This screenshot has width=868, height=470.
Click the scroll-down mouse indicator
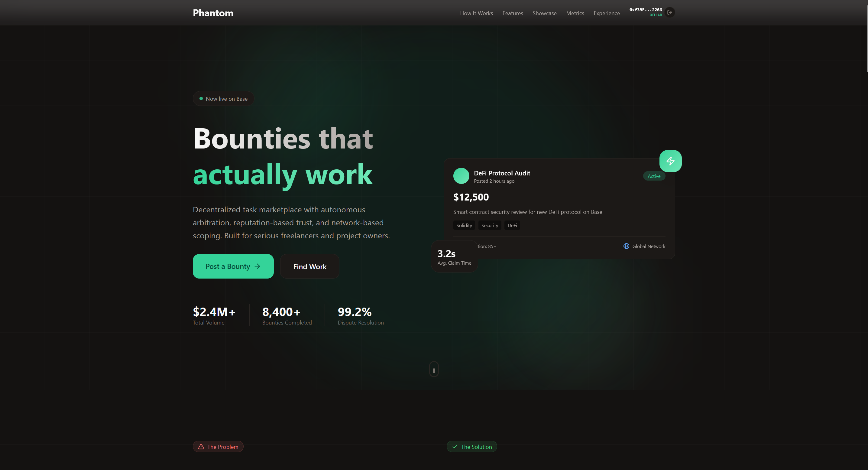[x=434, y=369]
